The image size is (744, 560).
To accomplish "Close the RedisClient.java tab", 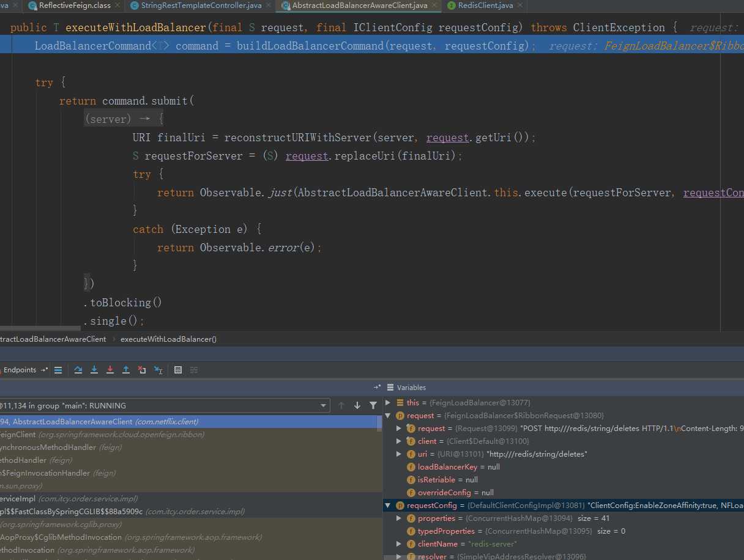I will (x=520, y=6).
